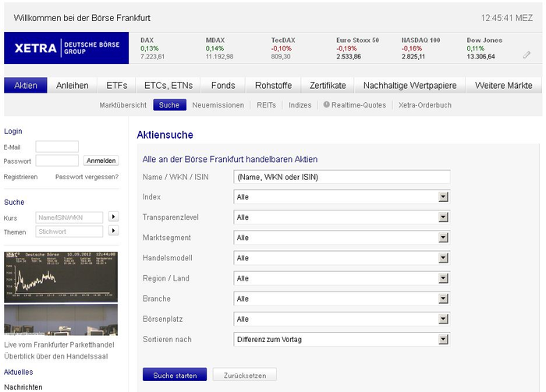Focus the Kurs Name/ISIN/WKN search field
The width and height of the screenshot is (546, 392).
pos(69,217)
